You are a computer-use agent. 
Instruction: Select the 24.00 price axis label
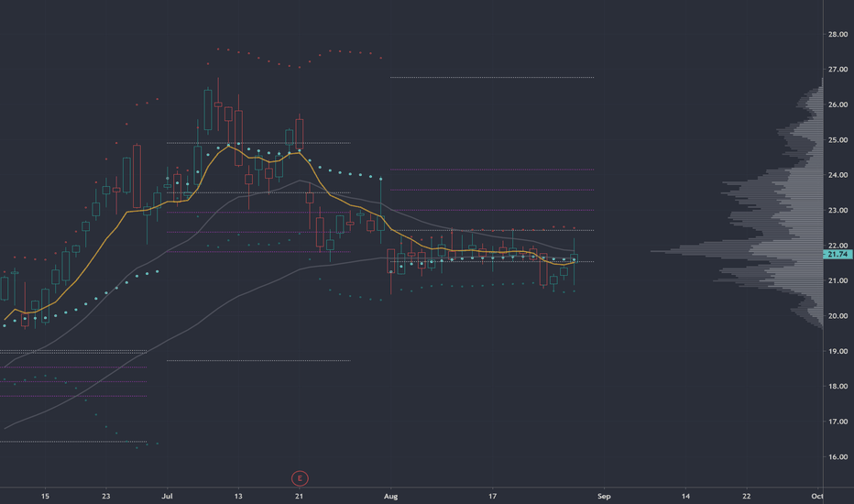838,175
